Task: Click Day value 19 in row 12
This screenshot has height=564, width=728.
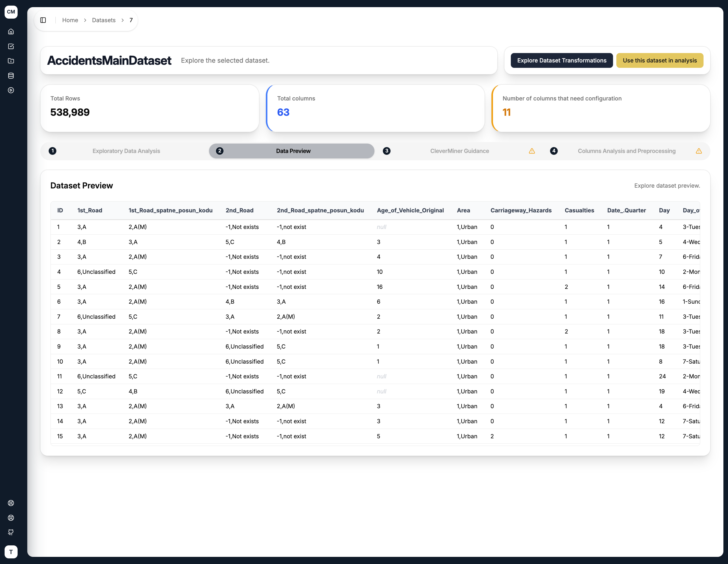Action: pos(662,391)
